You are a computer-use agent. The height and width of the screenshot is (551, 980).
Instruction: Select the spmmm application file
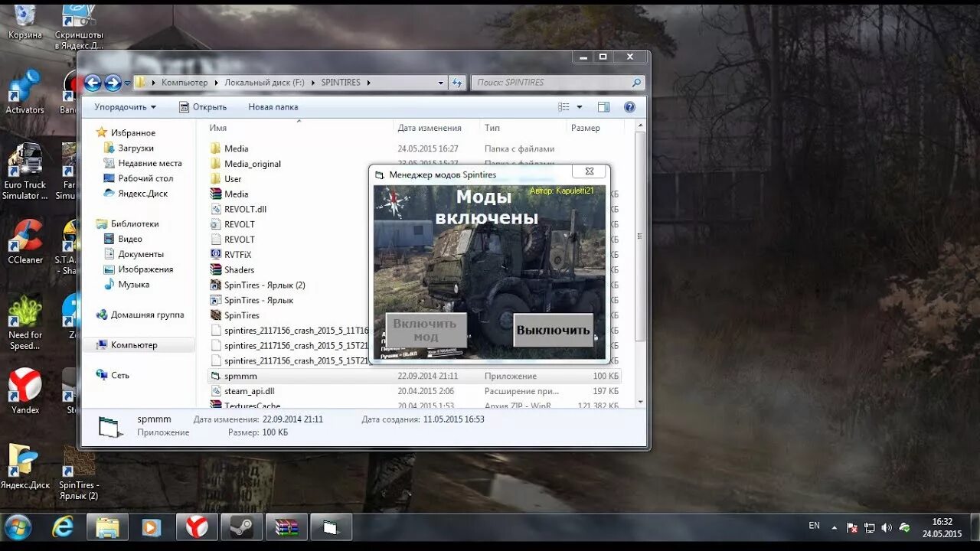click(x=414, y=377)
